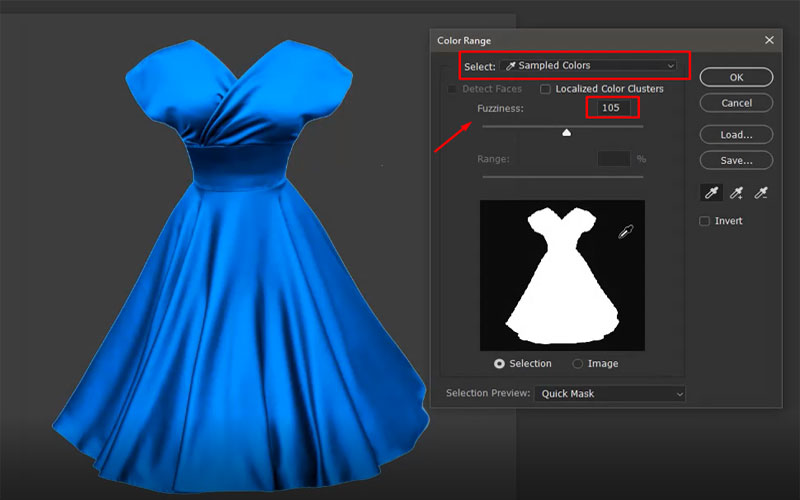Switch preview to Image radio button

click(578, 364)
